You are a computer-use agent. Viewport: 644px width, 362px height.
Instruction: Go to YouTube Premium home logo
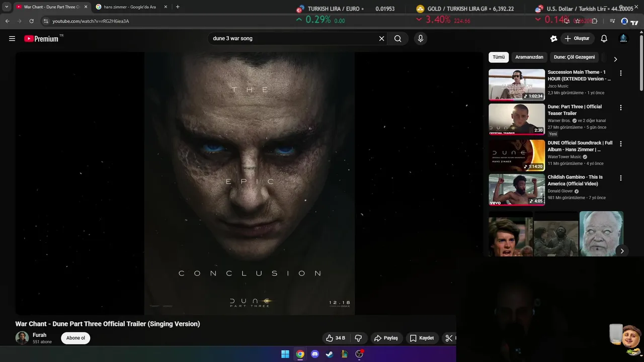click(x=41, y=39)
